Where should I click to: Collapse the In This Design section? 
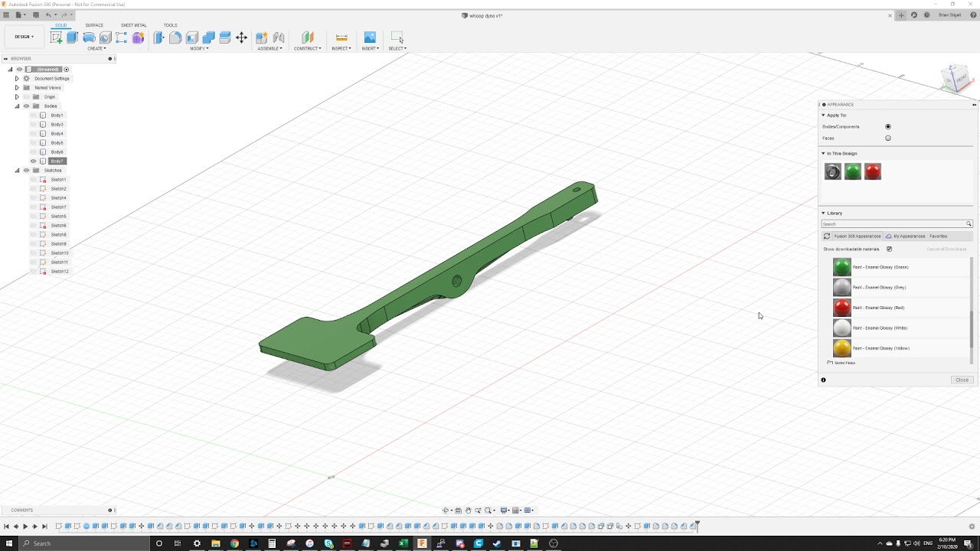point(824,154)
